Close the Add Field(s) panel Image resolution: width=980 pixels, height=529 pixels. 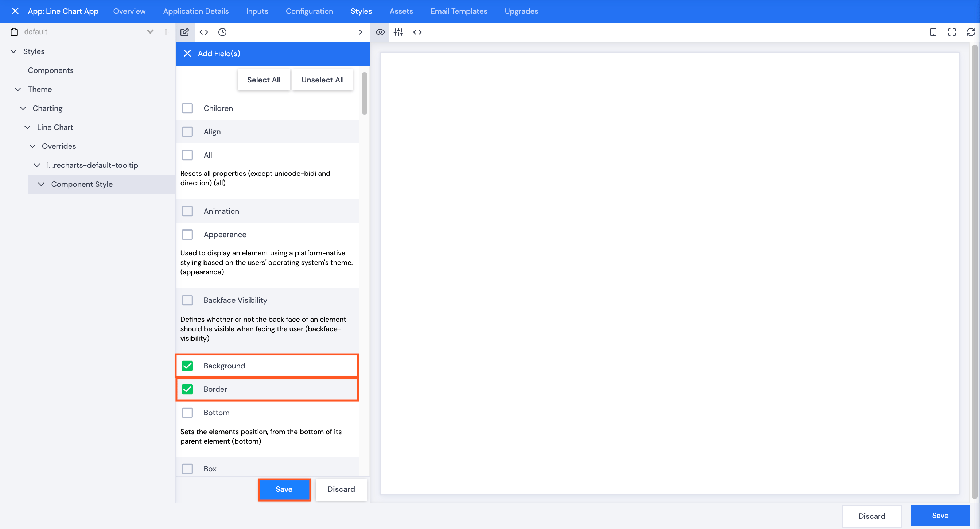pyautogui.click(x=187, y=53)
